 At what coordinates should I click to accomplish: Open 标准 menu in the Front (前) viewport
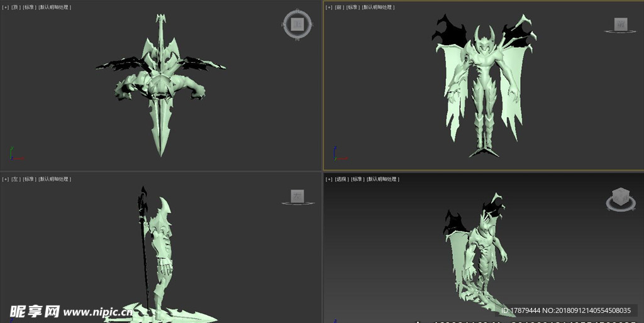(x=353, y=8)
